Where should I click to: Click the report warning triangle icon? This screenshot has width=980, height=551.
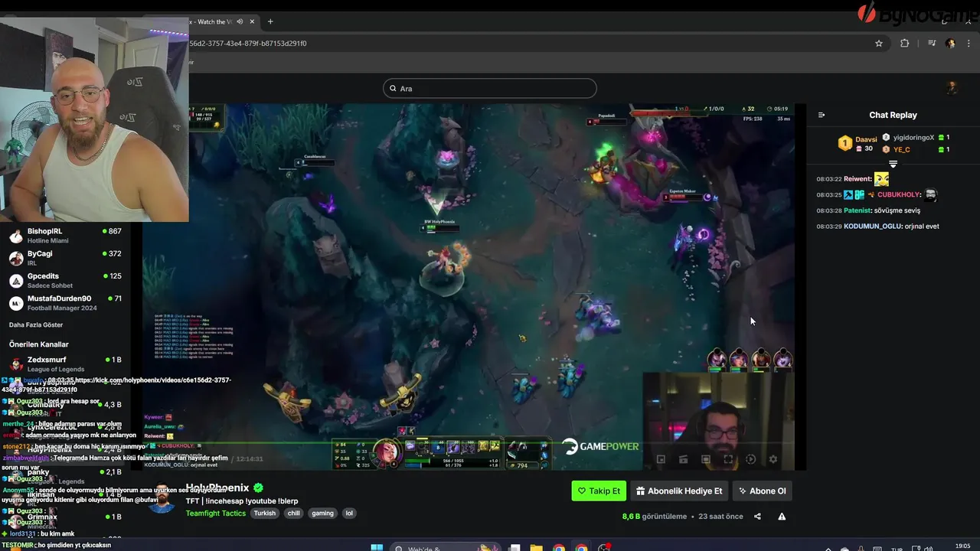click(782, 517)
